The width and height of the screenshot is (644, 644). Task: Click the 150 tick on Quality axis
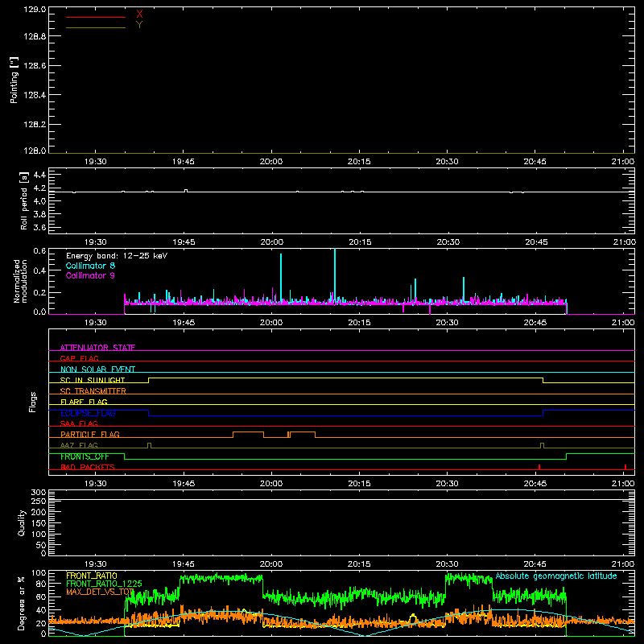[x=38, y=522]
